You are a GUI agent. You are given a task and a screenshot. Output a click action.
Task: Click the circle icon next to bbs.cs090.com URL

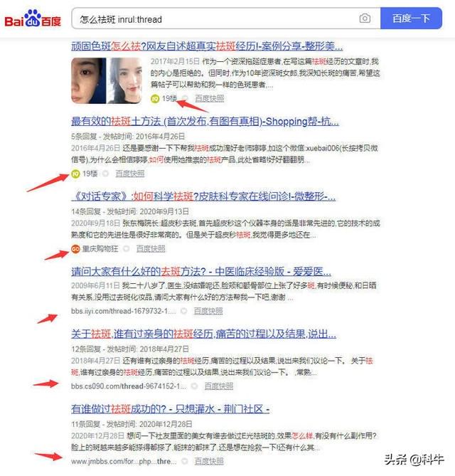194,386
